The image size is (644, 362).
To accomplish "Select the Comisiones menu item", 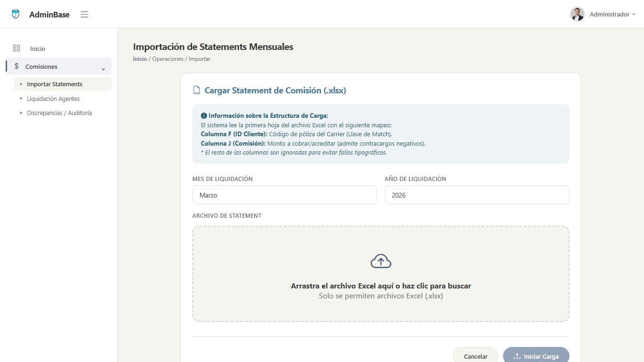I will [x=58, y=66].
